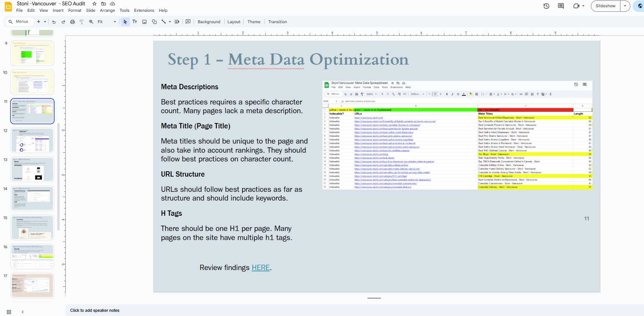Open the Theme panel
The height and width of the screenshot is (316, 644).
pos(254,22)
